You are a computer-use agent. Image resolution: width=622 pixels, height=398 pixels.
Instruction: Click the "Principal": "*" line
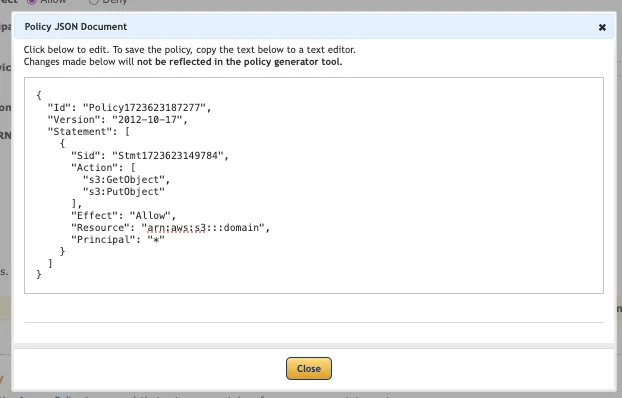(x=118, y=240)
